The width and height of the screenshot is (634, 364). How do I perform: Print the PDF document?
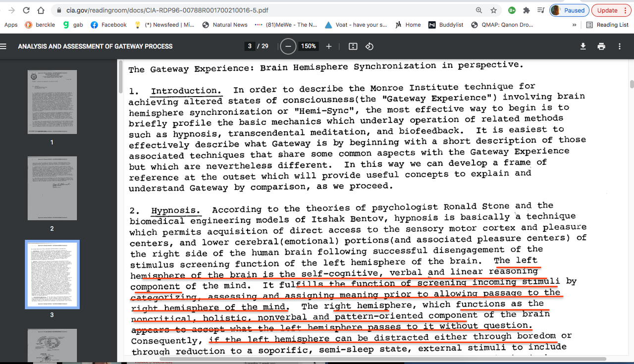click(601, 46)
